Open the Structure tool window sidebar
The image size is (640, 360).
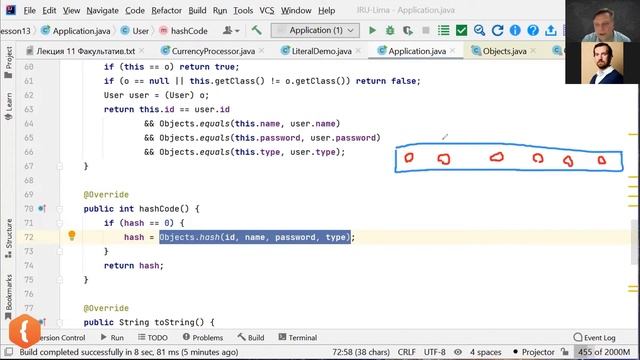point(8,238)
